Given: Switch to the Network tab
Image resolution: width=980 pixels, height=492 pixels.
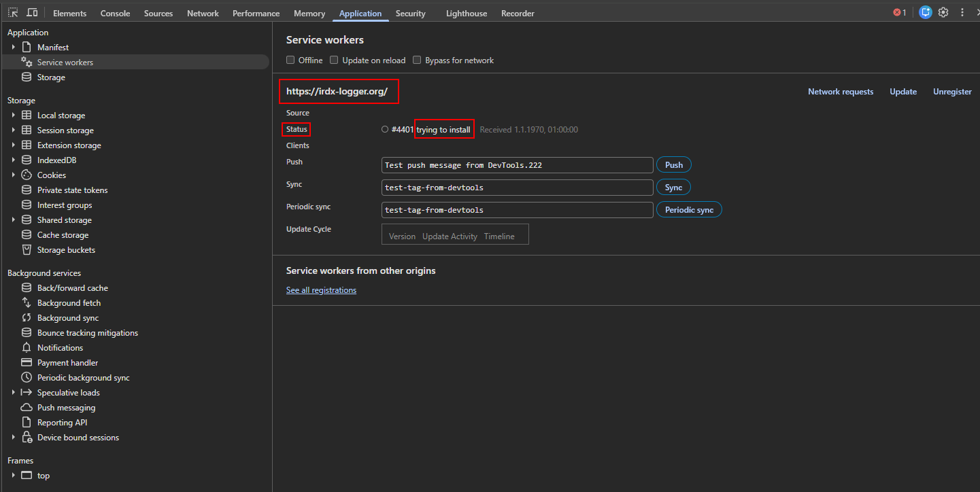Looking at the screenshot, I should pos(203,14).
